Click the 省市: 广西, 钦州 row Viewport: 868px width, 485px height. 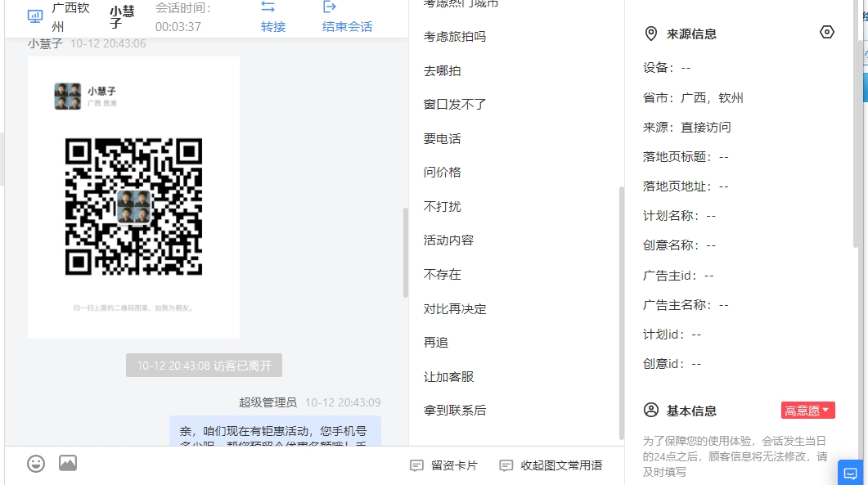[692, 98]
